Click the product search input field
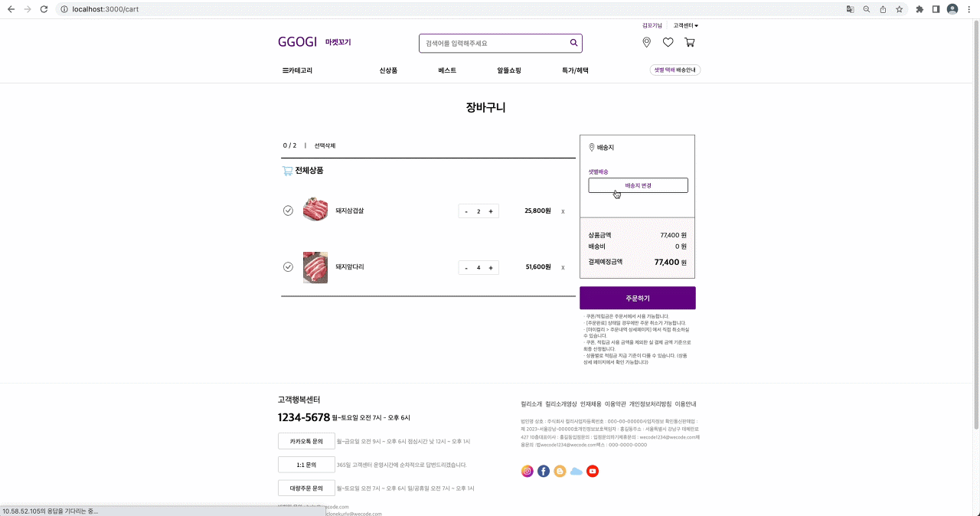This screenshot has height=516, width=980. 495,44
